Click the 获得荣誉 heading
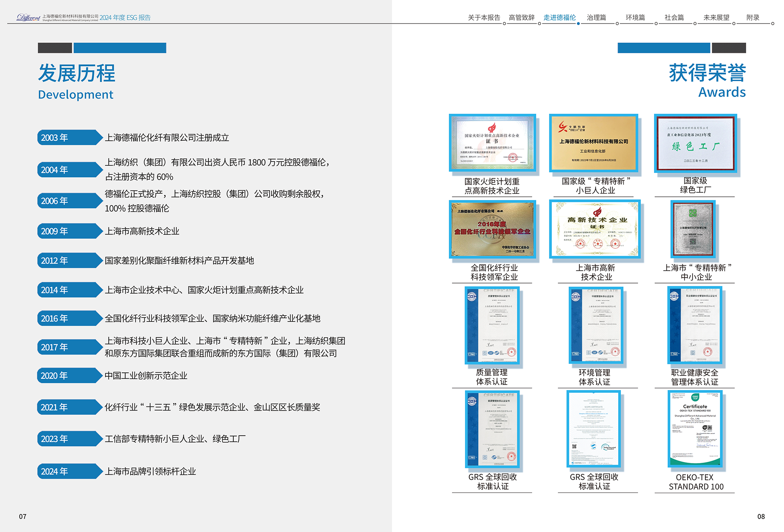 point(707,73)
